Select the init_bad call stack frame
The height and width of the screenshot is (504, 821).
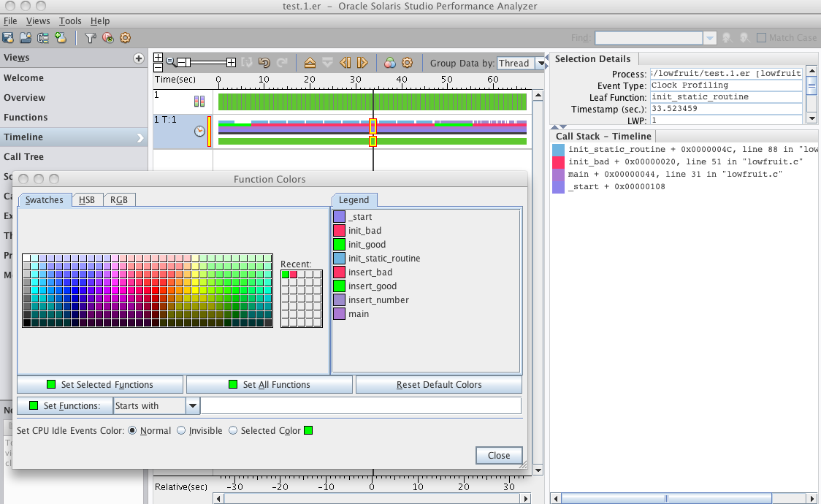[685, 161]
